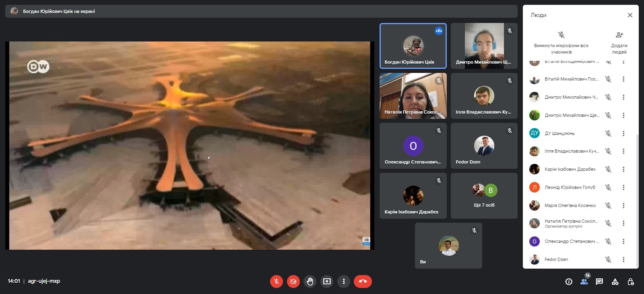Open the chat messages panel

[x=599, y=282]
